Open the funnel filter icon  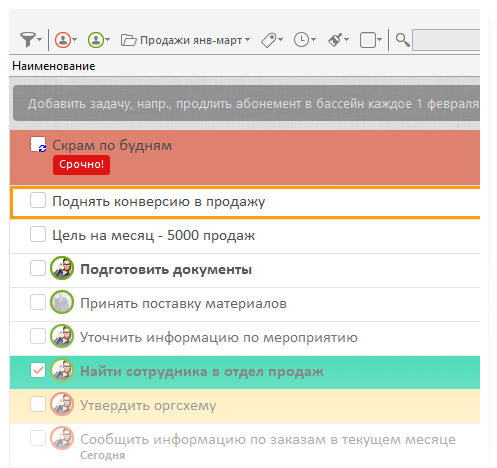pos(31,40)
